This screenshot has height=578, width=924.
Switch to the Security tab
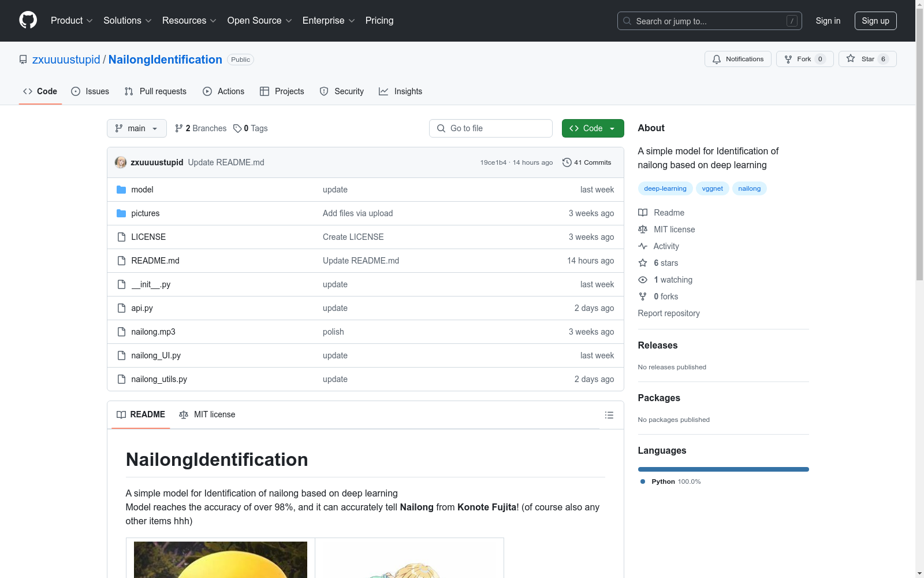tap(342, 91)
